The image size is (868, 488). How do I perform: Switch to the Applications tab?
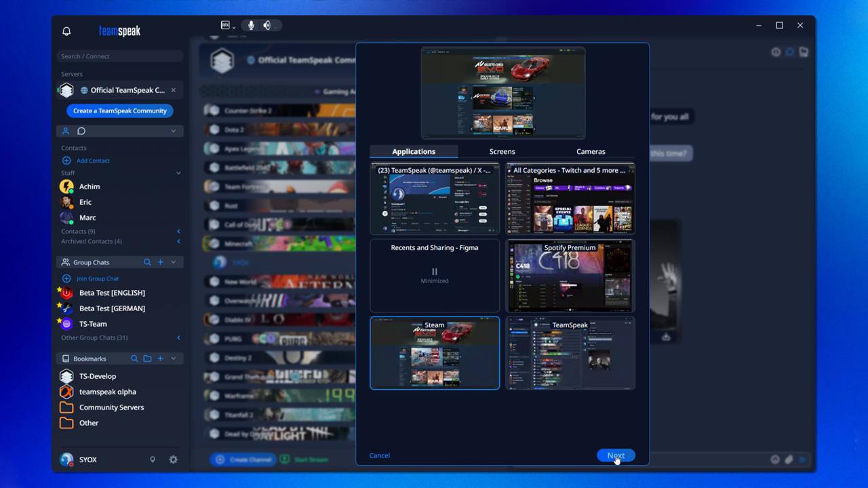(414, 152)
